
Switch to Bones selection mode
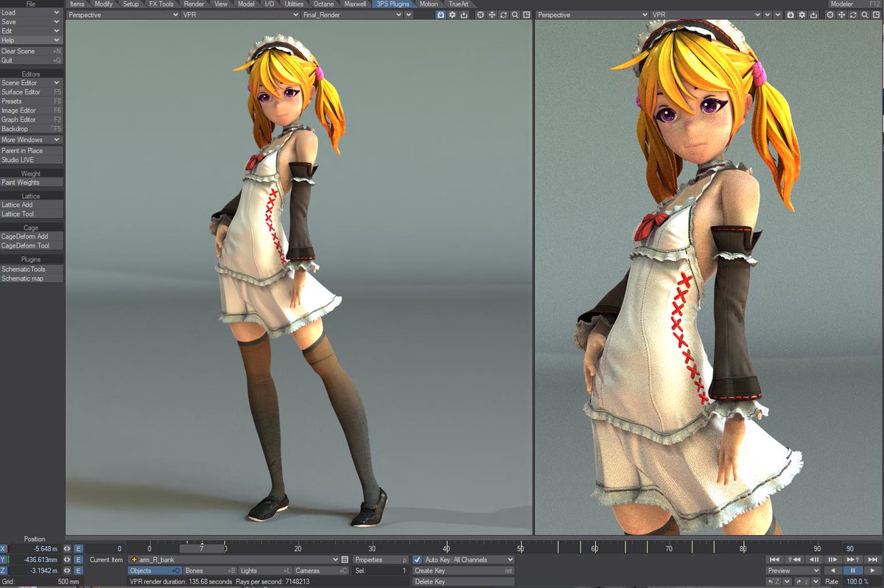click(x=210, y=571)
